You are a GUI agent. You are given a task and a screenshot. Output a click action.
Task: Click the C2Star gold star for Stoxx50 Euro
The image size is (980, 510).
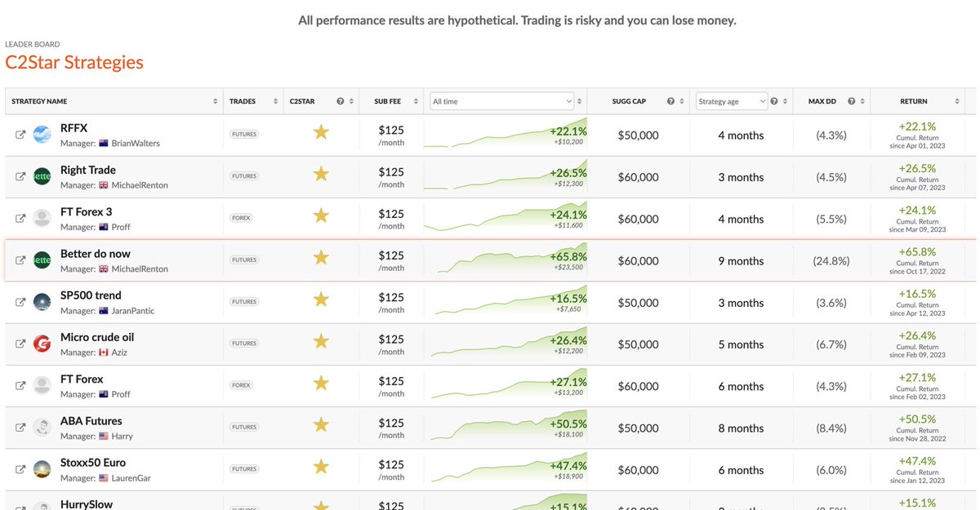point(321,467)
